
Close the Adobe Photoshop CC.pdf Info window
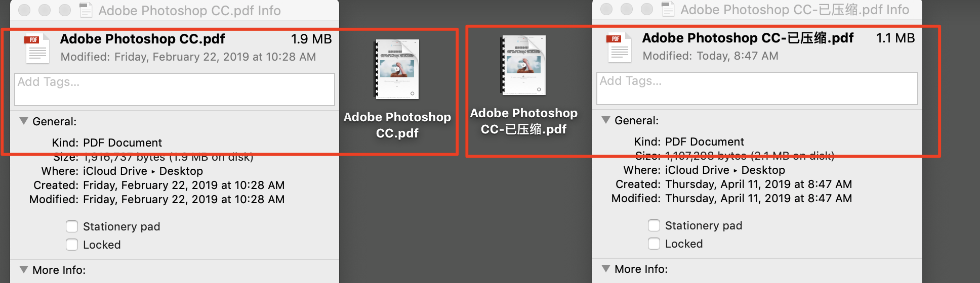(x=24, y=10)
